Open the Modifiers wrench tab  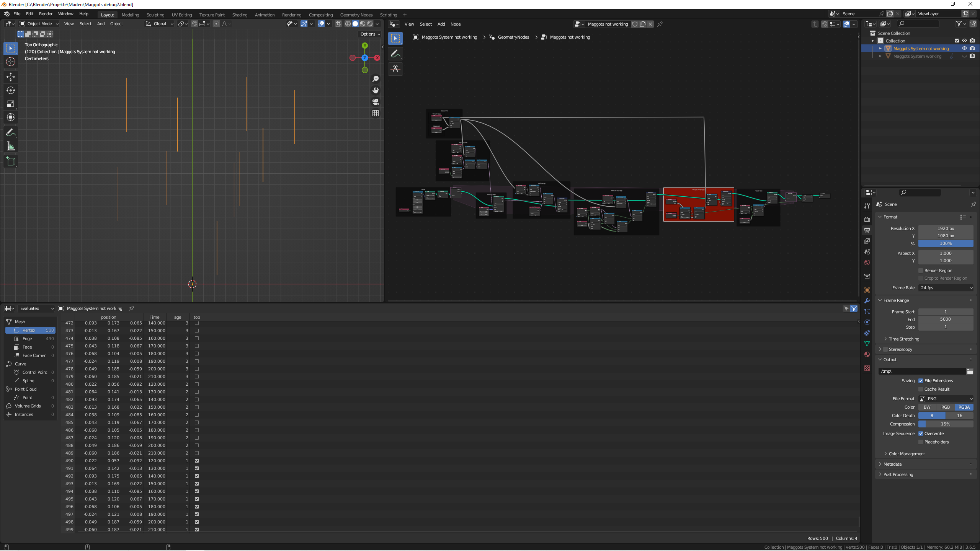867,301
